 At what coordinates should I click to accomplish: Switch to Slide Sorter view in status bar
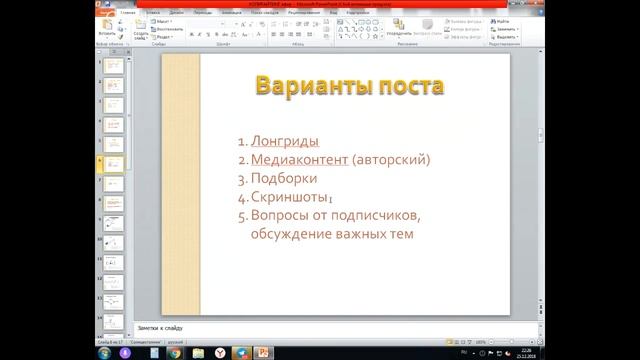coord(456,342)
